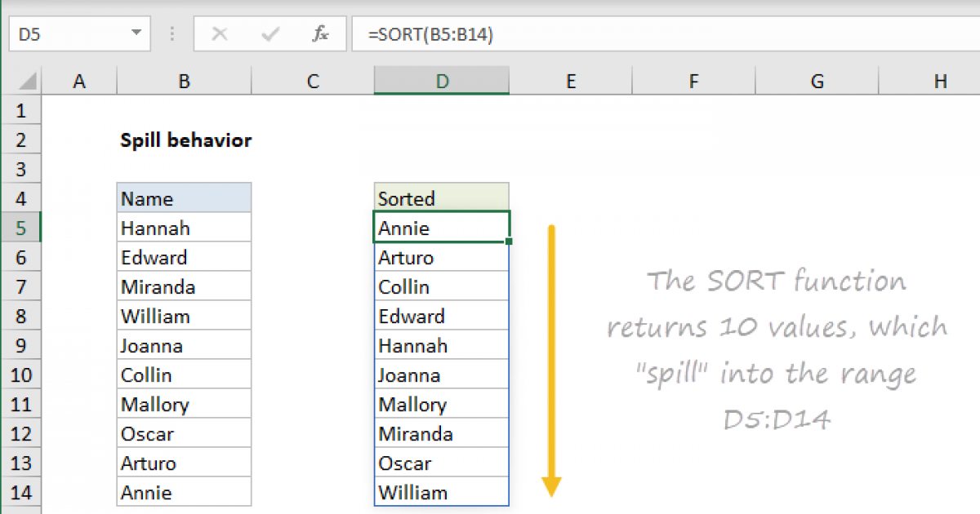
Task: Click the "Name" header cell
Action: pos(184,197)
